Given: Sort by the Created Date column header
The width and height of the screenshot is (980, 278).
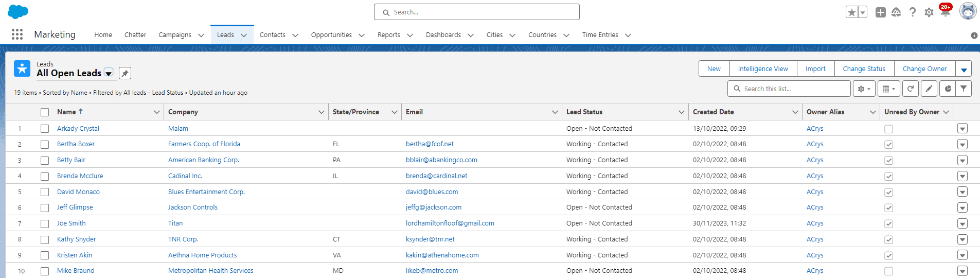Looking at the screenshot, I should (x=714, y=112).
